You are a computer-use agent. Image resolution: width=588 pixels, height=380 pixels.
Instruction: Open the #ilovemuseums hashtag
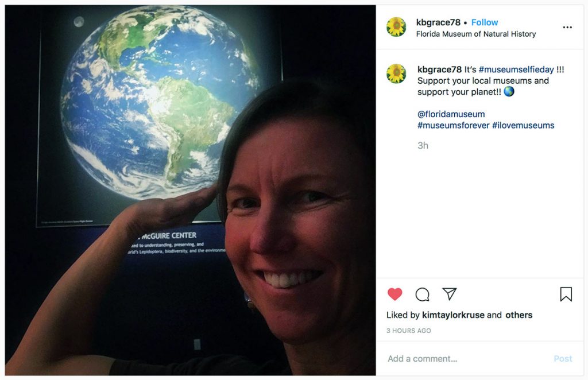(x=523, y=126)
